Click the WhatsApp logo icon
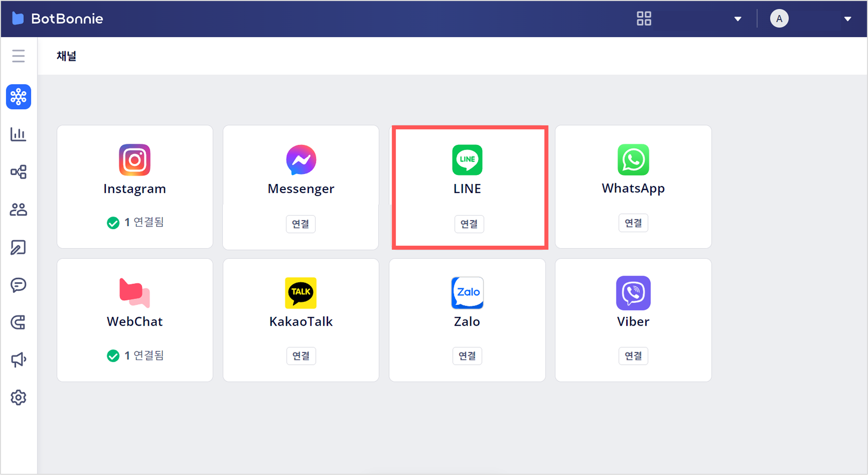This screenshot has width=868, height=475. 634,160
